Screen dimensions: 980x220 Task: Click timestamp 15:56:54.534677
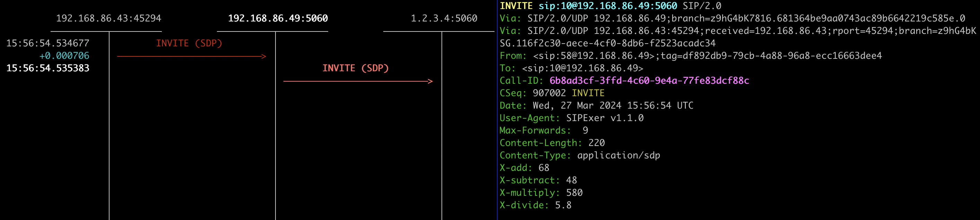pos(47,43)
